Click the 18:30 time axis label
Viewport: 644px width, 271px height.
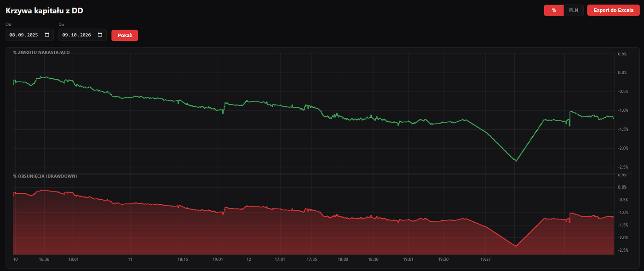pos(373,259)
